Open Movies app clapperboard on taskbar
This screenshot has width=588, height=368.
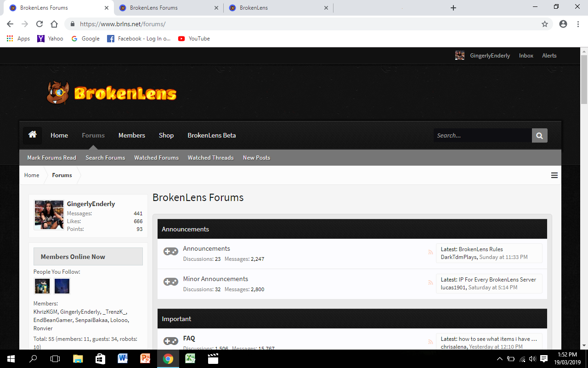click(213, 359)
